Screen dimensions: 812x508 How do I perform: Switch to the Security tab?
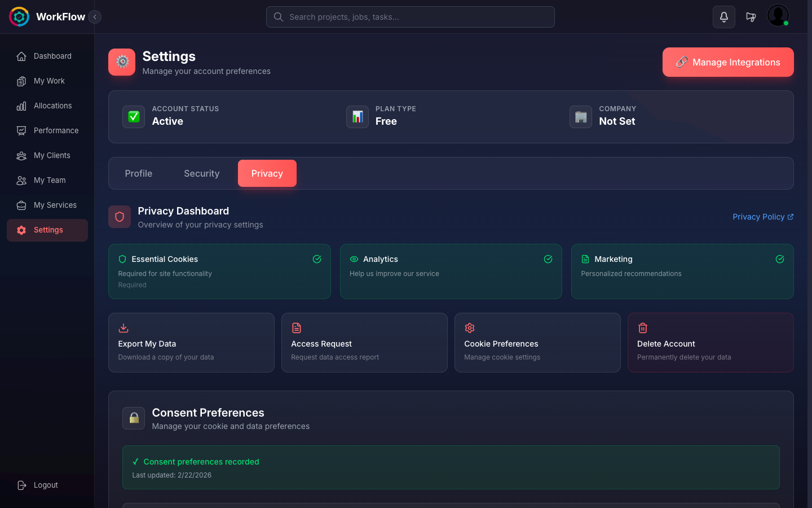coord(201,173)
